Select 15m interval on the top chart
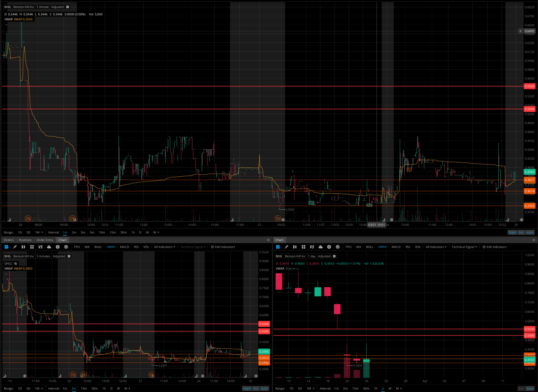Viewport: 538px width, 392px height. tap(113, 232)
